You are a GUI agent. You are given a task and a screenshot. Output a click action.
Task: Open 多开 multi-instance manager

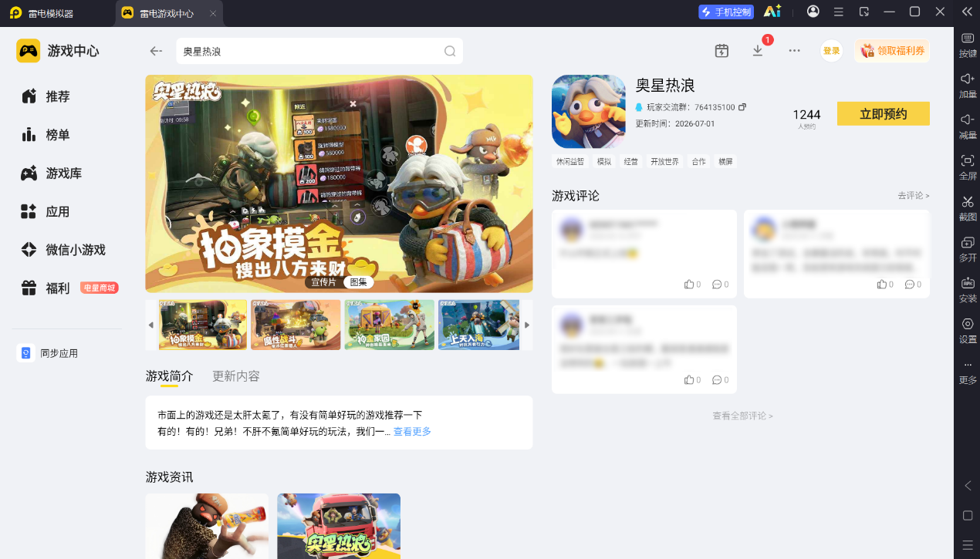(968, 249)
